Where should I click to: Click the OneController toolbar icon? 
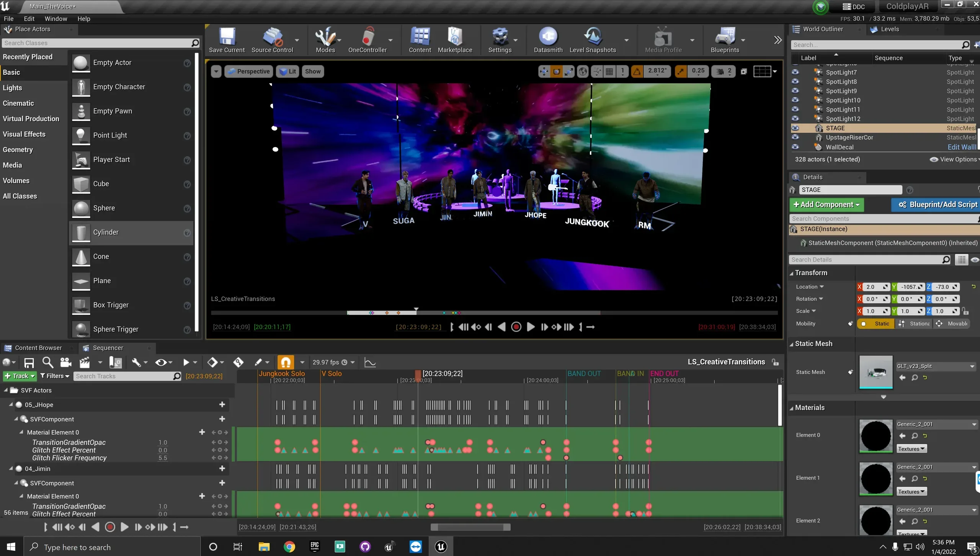pos(367,40)
